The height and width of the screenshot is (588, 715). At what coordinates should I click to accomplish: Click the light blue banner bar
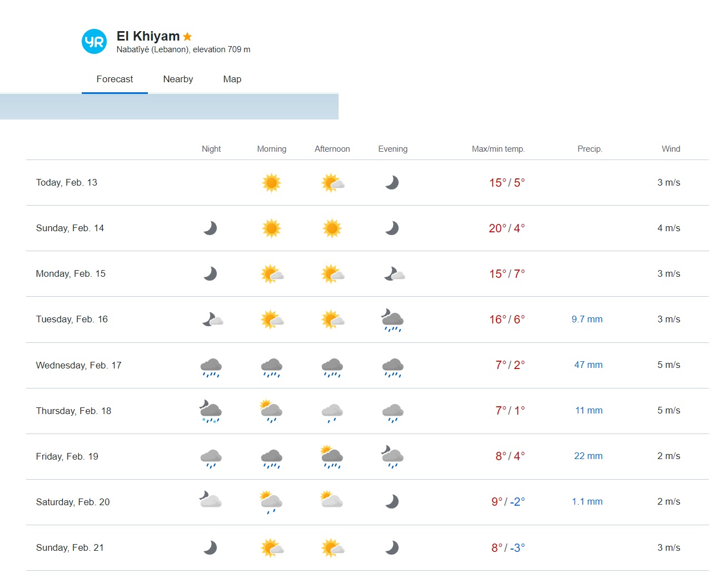tap(169, 107)
